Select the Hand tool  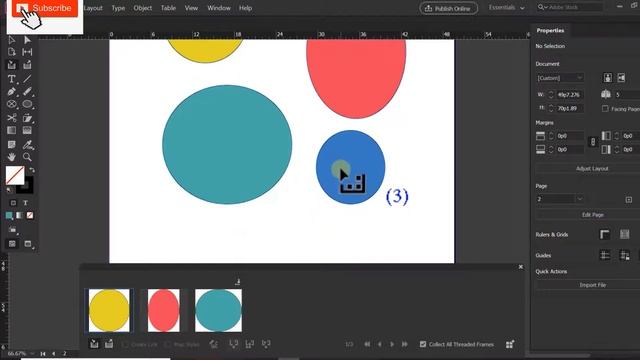(x=11, y=157)
